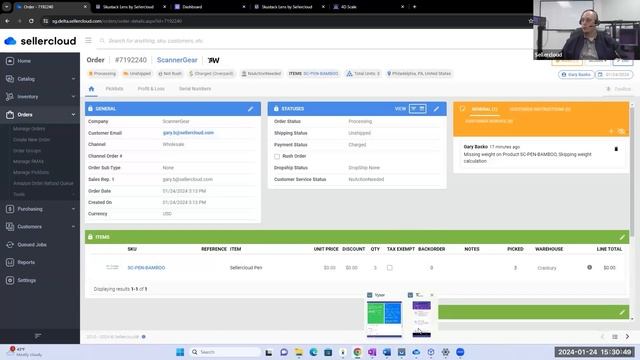Screen dimensions: 640x360
Task: Open Manage Orders submenu item
Action: tap(29, 129)
